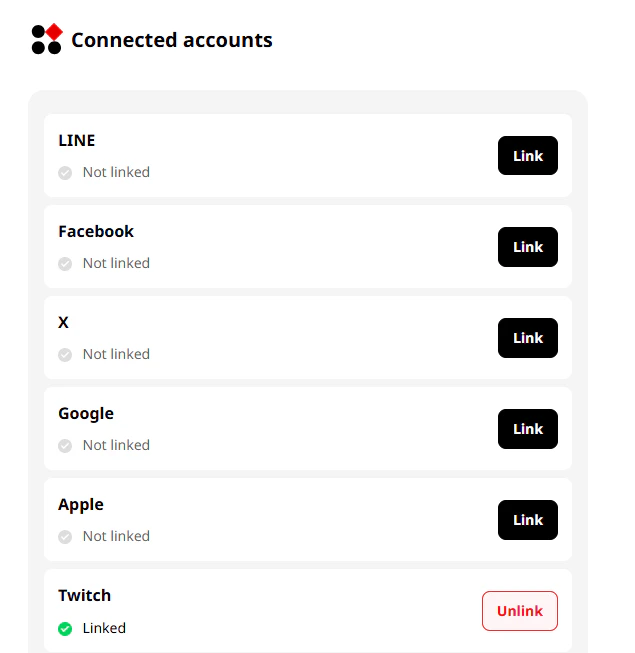Unlink the Twitch account
Image resolution: width=635 pixels, height=653 pixels.
519,611
